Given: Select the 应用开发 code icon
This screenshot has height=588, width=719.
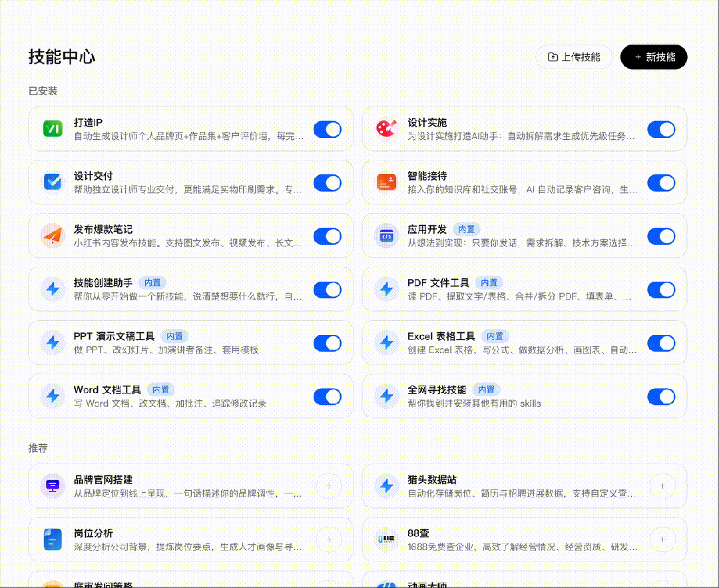Looking at the screenshot, I should tap(386, 236).
